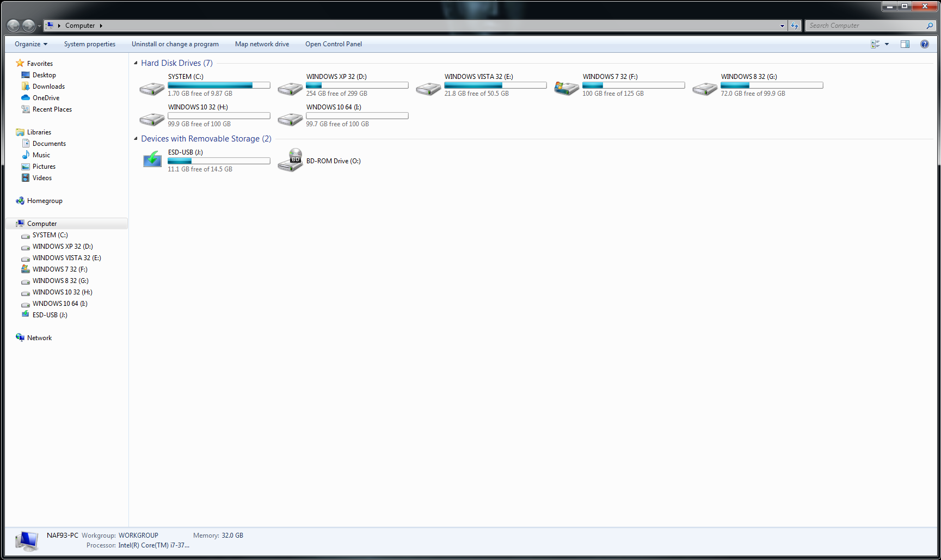941x560 pixels.
Task: Select WINDOWS 10 32 (H:) in navigation tree
Action: (62, 292)
